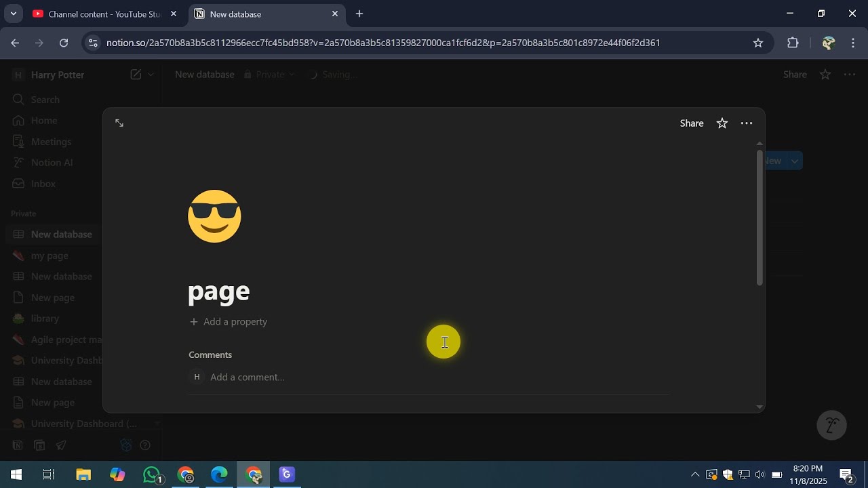Favorite this page with the popup star
Image resolution: width=868 pixels, height=488 pixels.
722,123
